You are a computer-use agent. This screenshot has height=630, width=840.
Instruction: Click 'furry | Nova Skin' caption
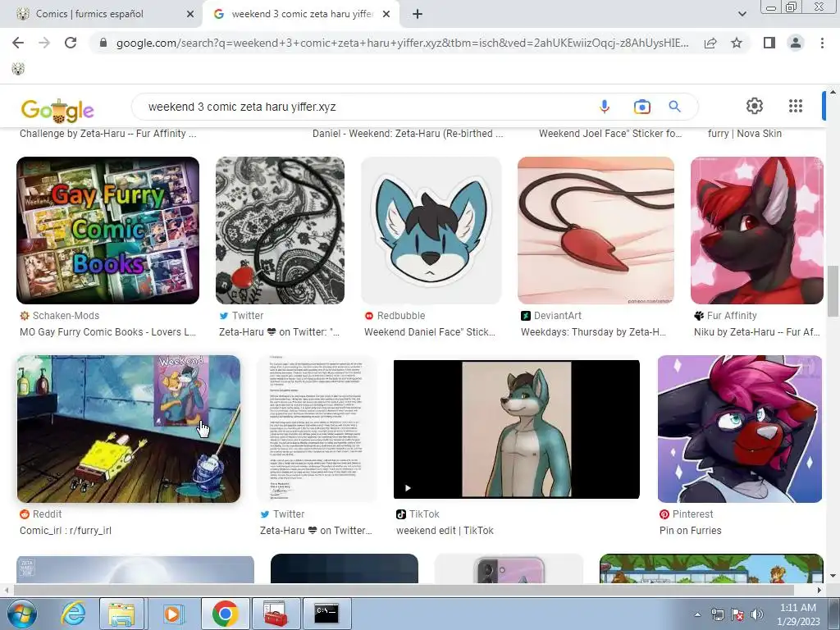coord(744,134)
